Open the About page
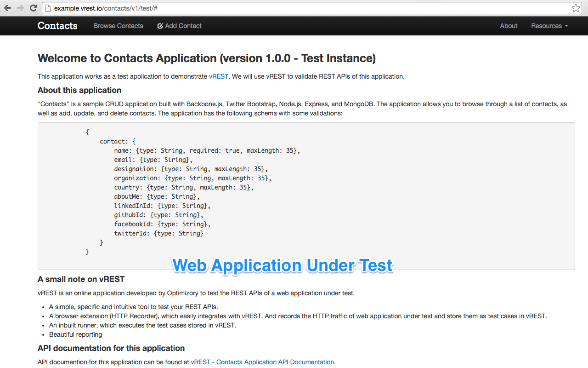The height and width of the screenshot is (368, 588). click(x=509, y=26)
